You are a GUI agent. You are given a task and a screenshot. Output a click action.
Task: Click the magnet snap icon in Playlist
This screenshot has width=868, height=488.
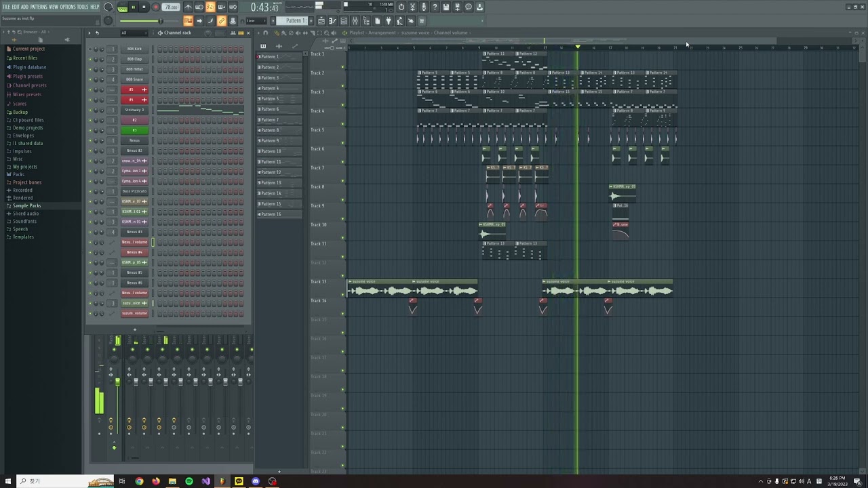coord(266,33)
